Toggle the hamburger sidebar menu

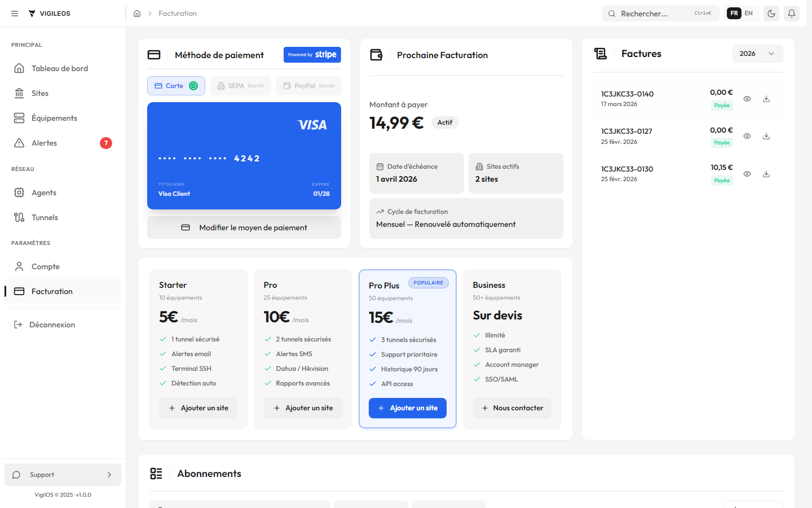point(15,14)
